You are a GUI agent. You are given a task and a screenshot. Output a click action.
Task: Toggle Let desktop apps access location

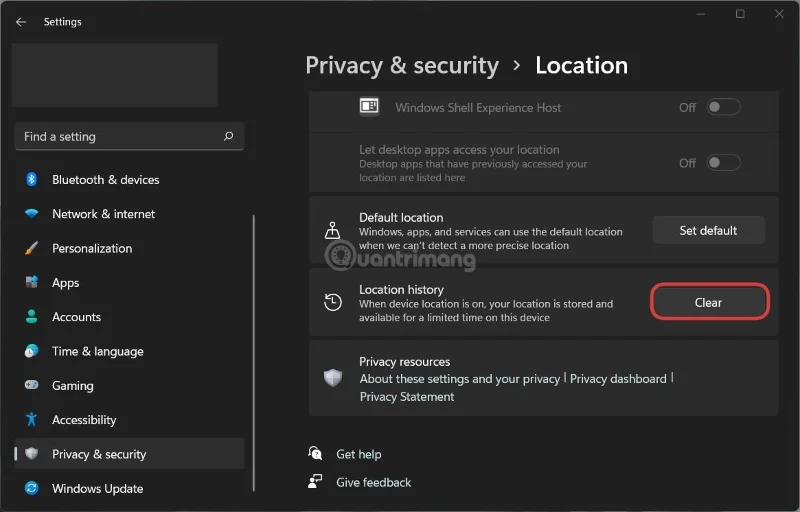(723, 163)
